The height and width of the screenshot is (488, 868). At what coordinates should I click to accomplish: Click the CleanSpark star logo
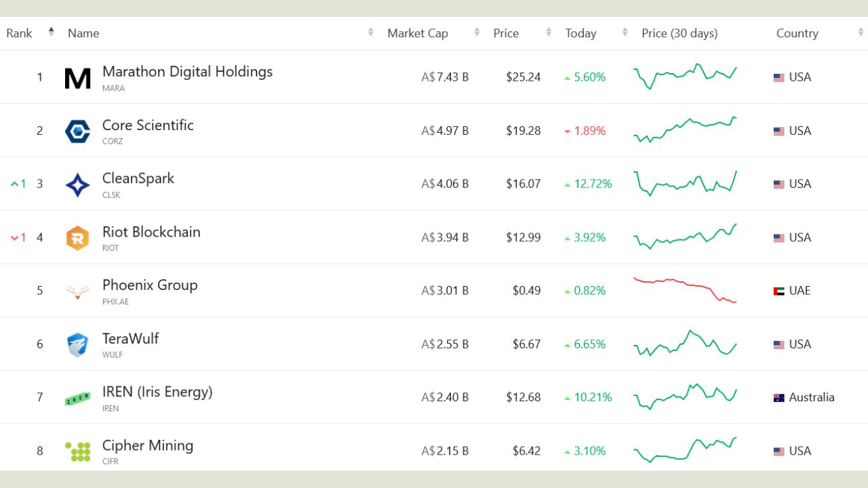click(x=77, y=184)
